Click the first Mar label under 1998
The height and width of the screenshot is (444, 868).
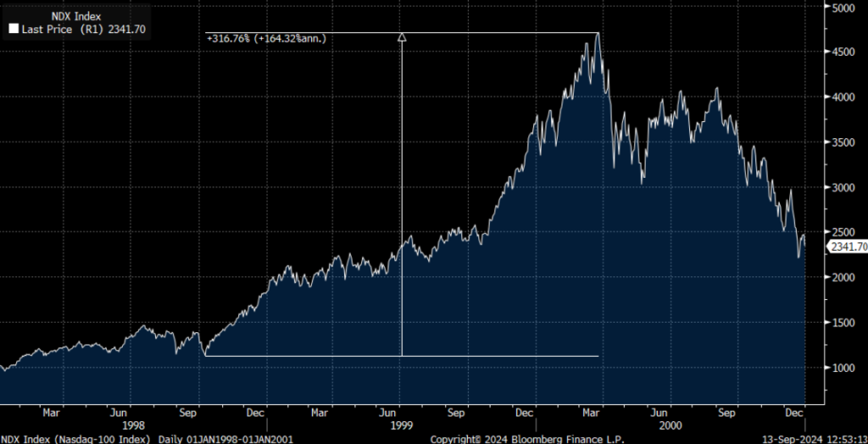tap(51, 413)
